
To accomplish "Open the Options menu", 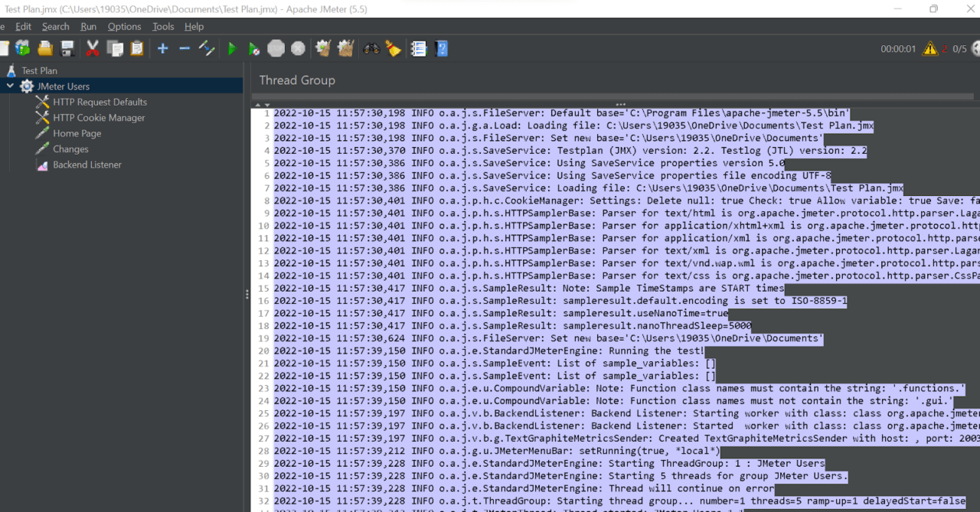I will pyautogui.click(x=123, y=26).
